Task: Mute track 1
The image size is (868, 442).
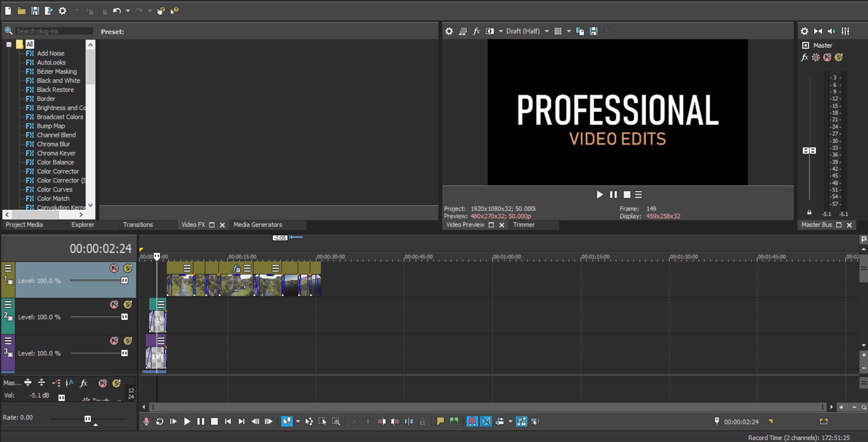Action: point(114,268)
